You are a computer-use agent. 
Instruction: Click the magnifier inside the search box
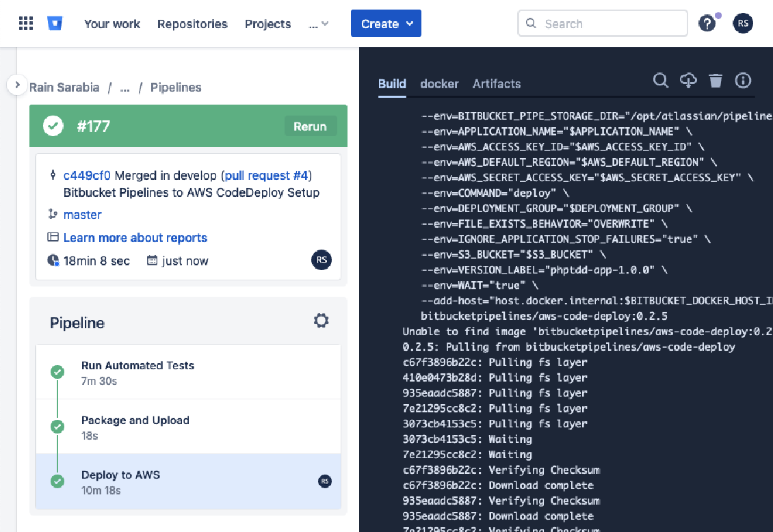click(531, 23)
